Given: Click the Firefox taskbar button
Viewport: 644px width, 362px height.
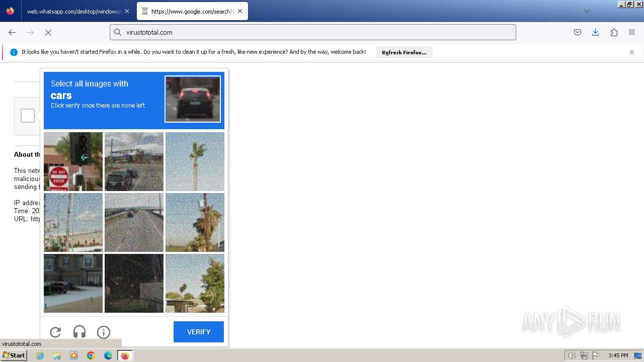Looking at the screenshot, I should [x=125, y=355].
